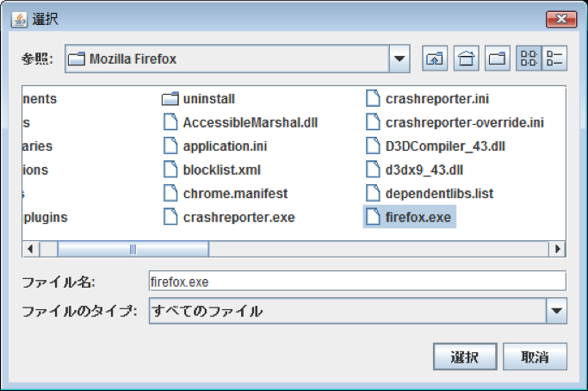Image resolution: width=588 pixels, height=391 pixels.
Task: Click file icon beside AccessibleMarshal.dll
Action: [x=170, y=122]
